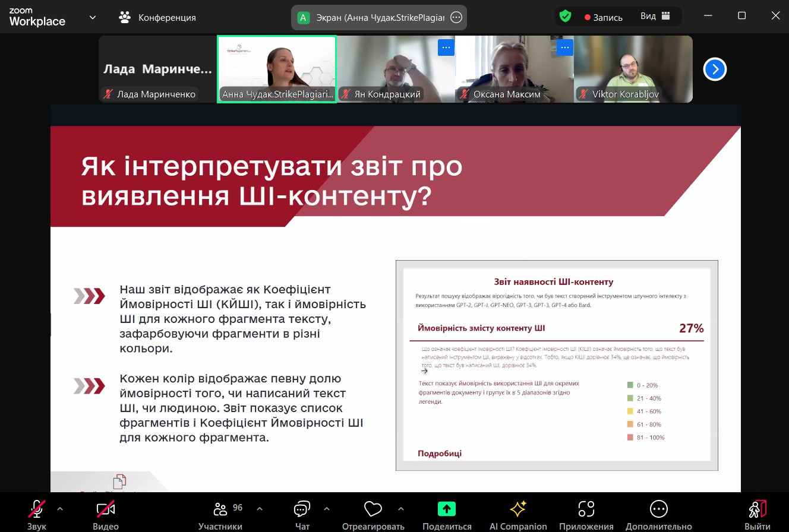Viewport: 789px width, 532px height.
Task: Open the Отреагировать reactions menu
Action: (373, 514)
